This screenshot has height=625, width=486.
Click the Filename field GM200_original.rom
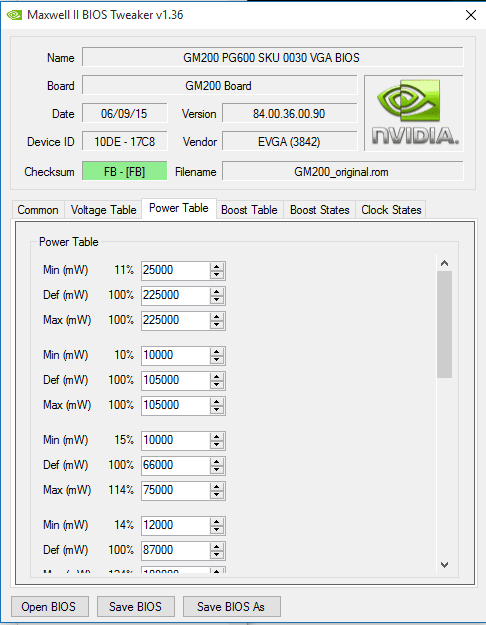[x=343, y=171]
